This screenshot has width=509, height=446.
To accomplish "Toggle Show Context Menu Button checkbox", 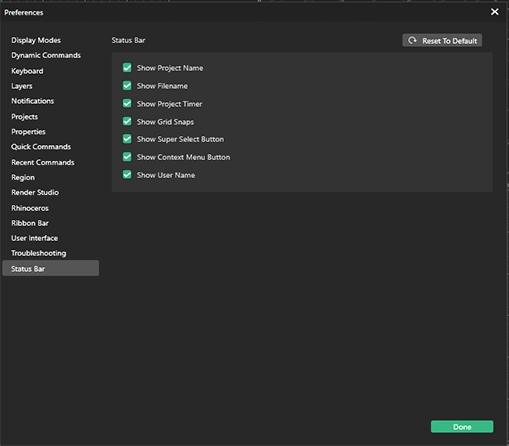I will point(127,157).
